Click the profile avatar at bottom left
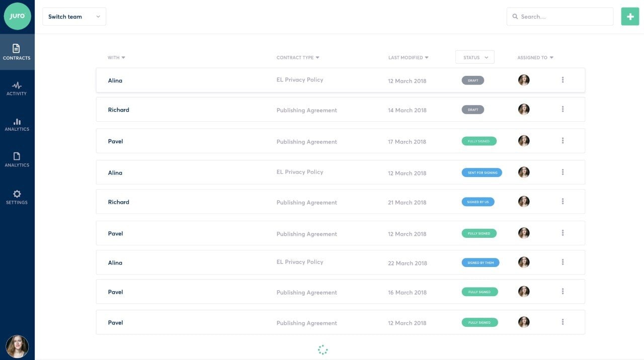This screenshot has height=360, width=644. click(x=17, y=346)
